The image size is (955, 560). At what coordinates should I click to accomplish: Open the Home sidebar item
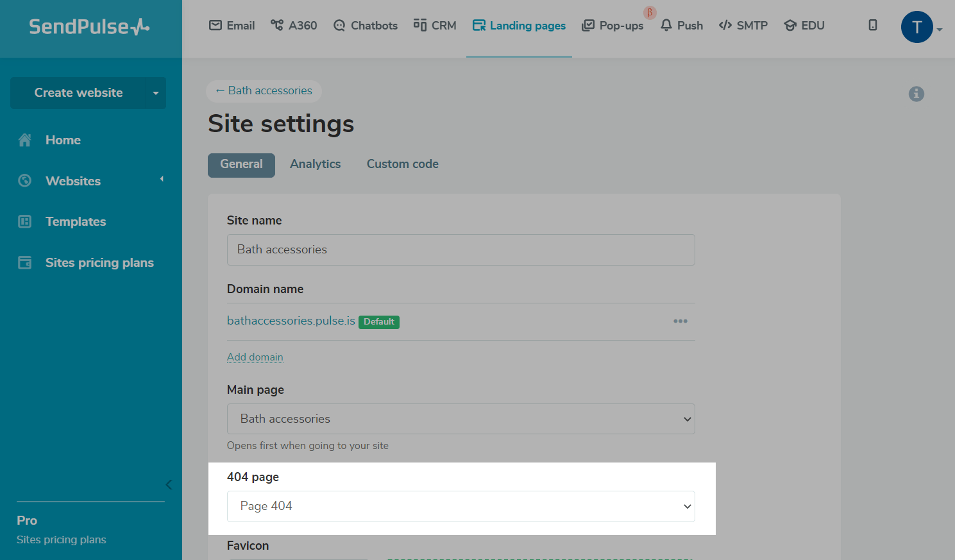click(x=63, y=140)
